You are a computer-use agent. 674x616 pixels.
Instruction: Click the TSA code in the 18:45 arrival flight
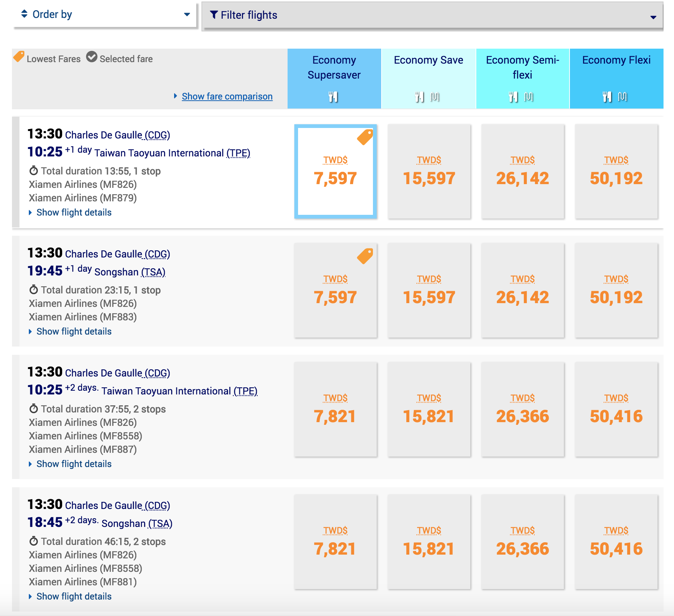coord(160,524)
